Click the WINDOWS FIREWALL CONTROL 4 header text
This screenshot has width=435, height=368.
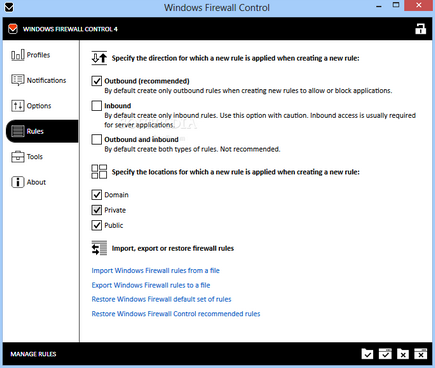click(x=70, y=29)
